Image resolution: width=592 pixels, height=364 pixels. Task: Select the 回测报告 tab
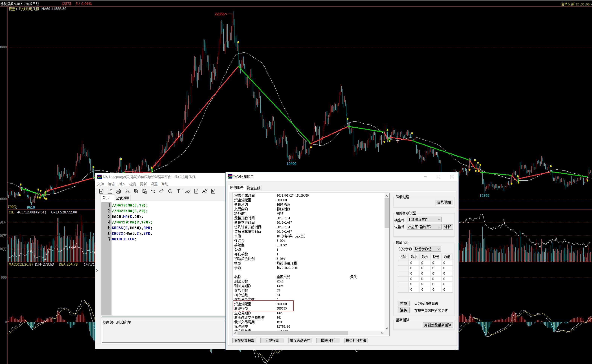pos(237,188)
